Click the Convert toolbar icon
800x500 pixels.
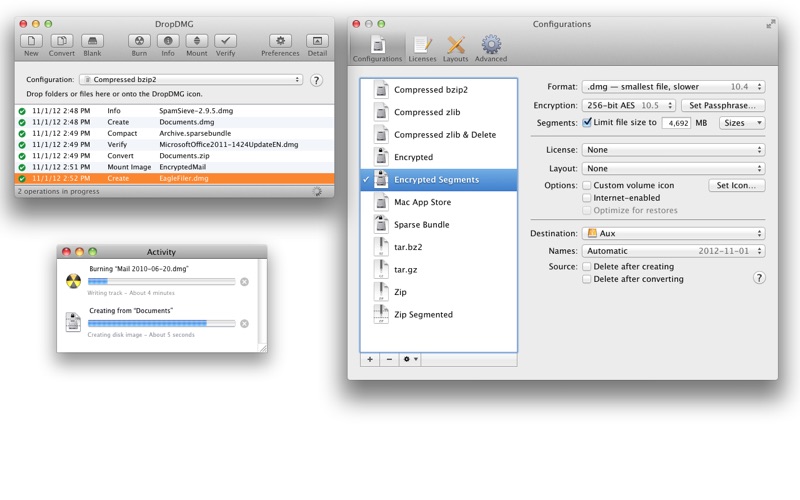click(62, 42)
